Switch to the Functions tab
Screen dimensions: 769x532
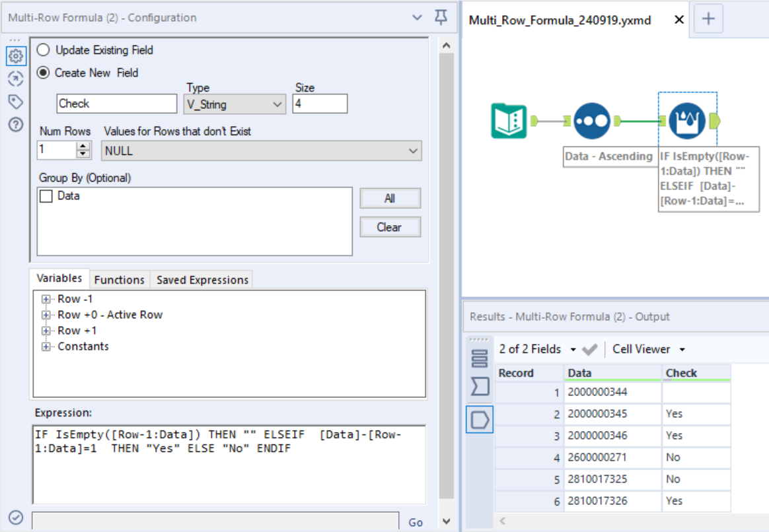point(119,279)
